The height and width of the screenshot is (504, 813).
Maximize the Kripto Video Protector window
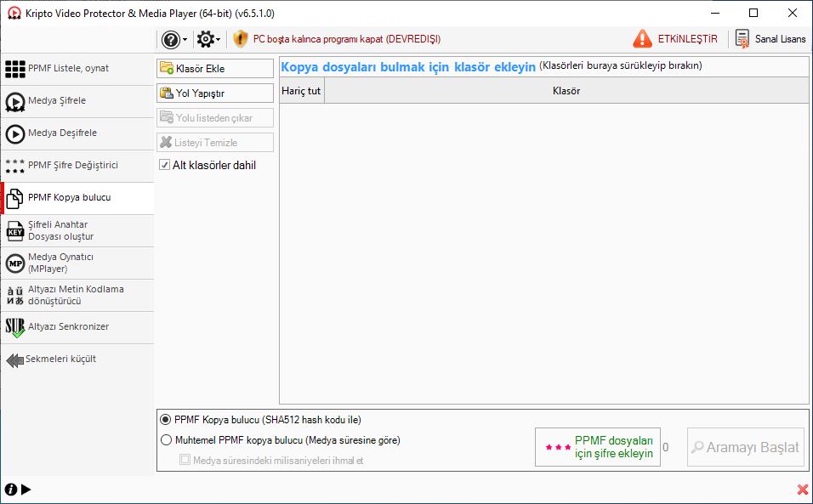pyautogui.click(x=753, y=13)
